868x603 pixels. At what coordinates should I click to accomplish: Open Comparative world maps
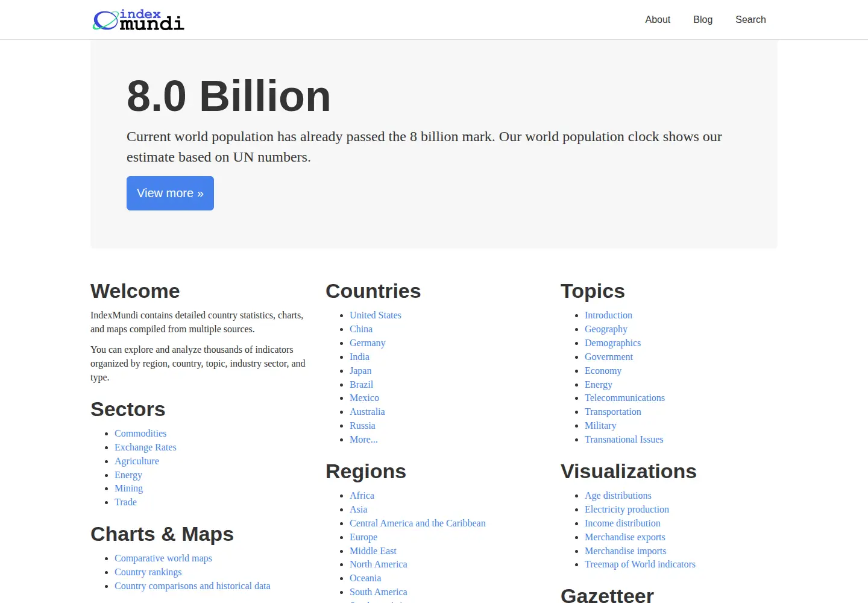click(x=163, y=558)
